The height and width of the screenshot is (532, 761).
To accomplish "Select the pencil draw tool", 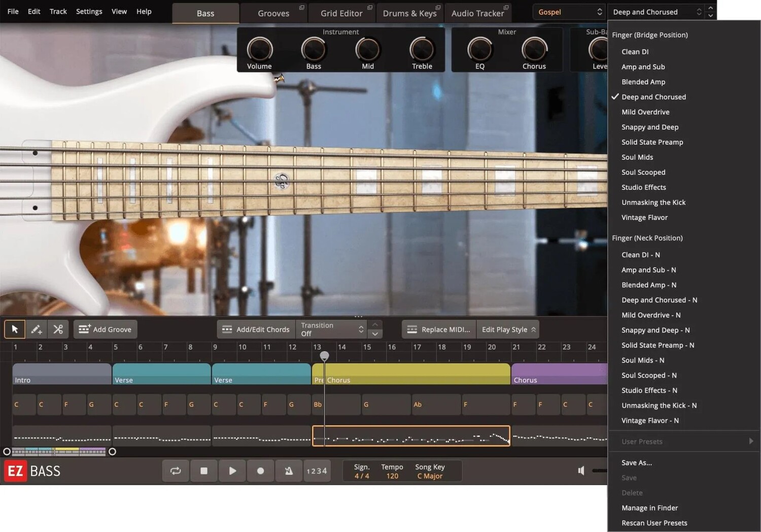I will coord(36,329).
